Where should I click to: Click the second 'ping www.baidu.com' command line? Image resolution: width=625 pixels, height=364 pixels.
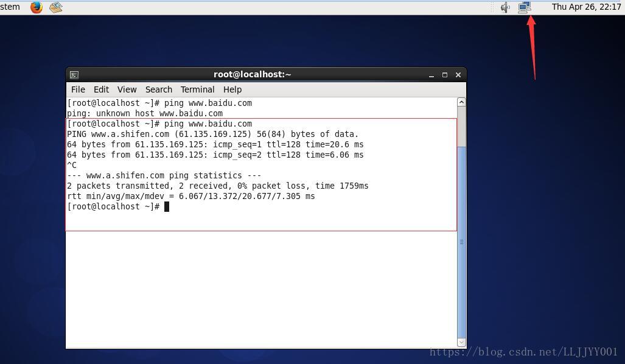159,124
